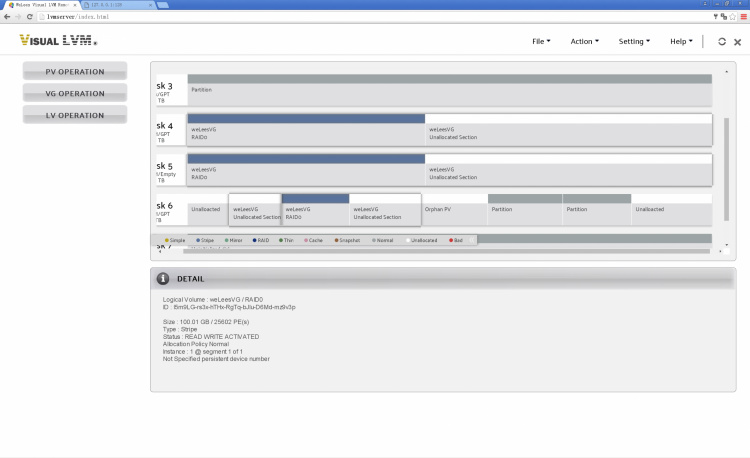The height and width of the screenshot is (458, 750).
Task: Click the Visual LVM logo
Action: click(59, 41)
